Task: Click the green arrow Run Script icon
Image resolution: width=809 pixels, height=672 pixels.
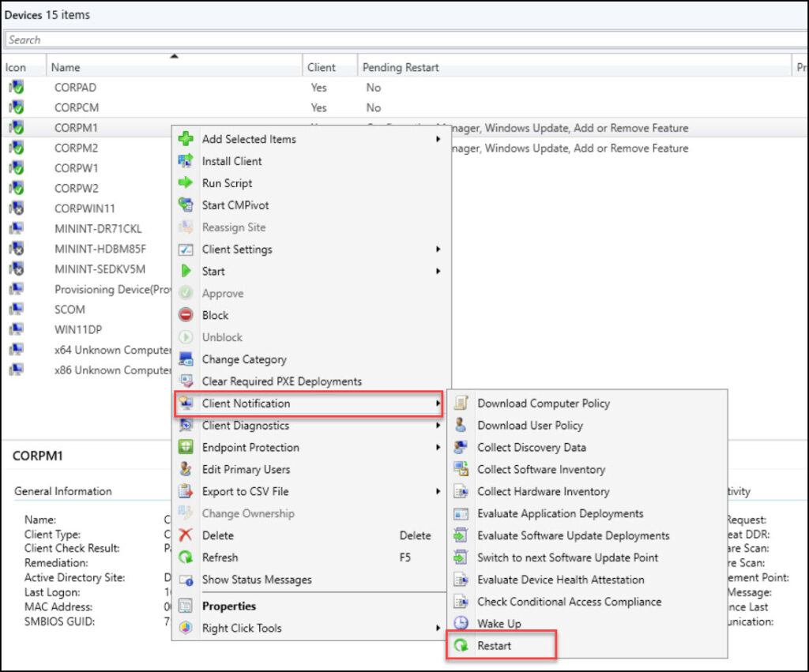Action: [x=186, y=182]
